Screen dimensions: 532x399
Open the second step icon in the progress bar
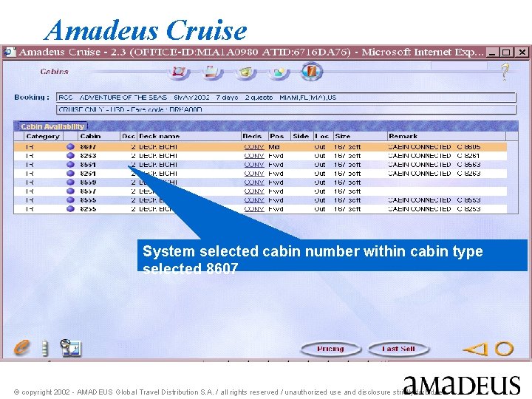pos(212,72)
